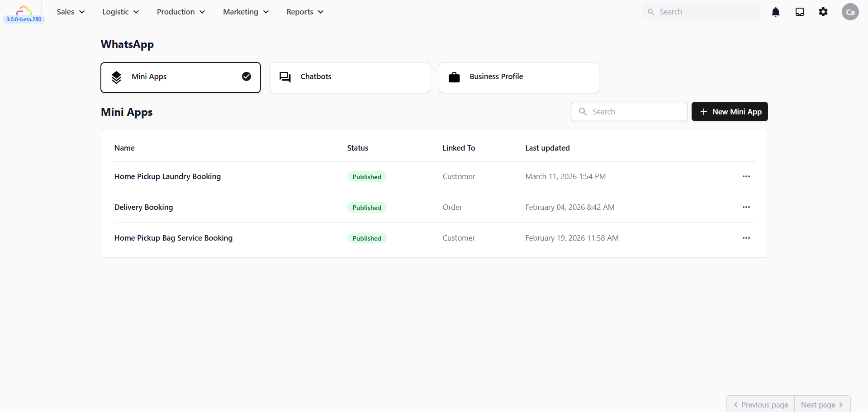
Task: Expand the Reports menu
Action: pos(305,12)
